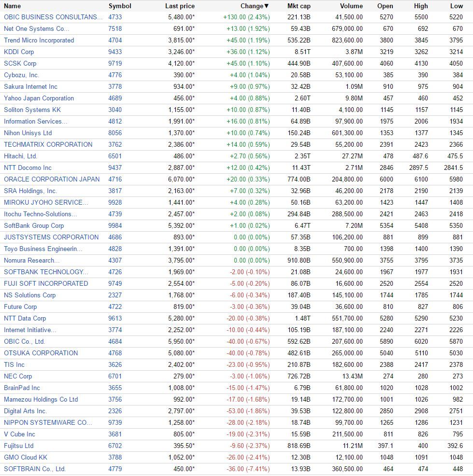Click symbol link 4812
This screenshot has height=476, width=473.
click(115, 122)
